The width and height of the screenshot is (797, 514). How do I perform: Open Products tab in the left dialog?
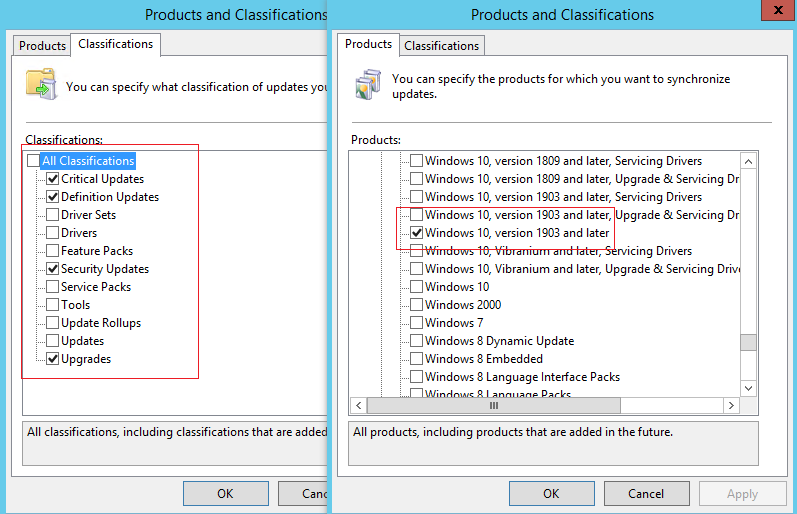coord(42,46)
